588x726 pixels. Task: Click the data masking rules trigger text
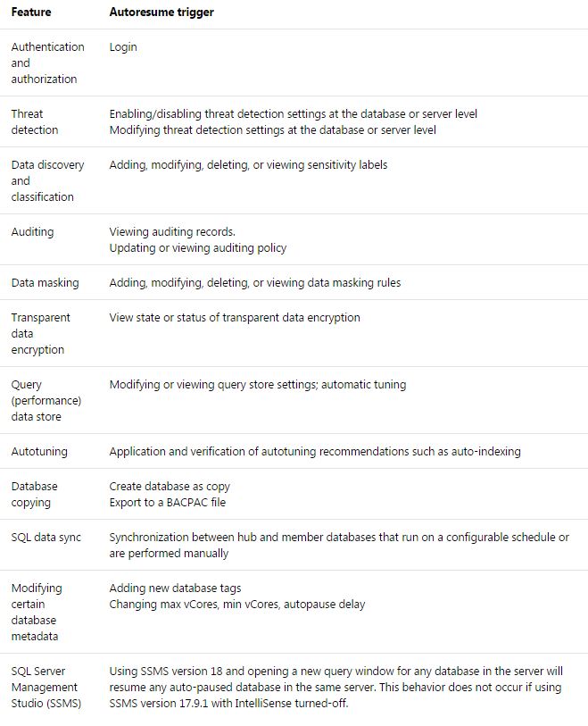[x=254, y=282]
